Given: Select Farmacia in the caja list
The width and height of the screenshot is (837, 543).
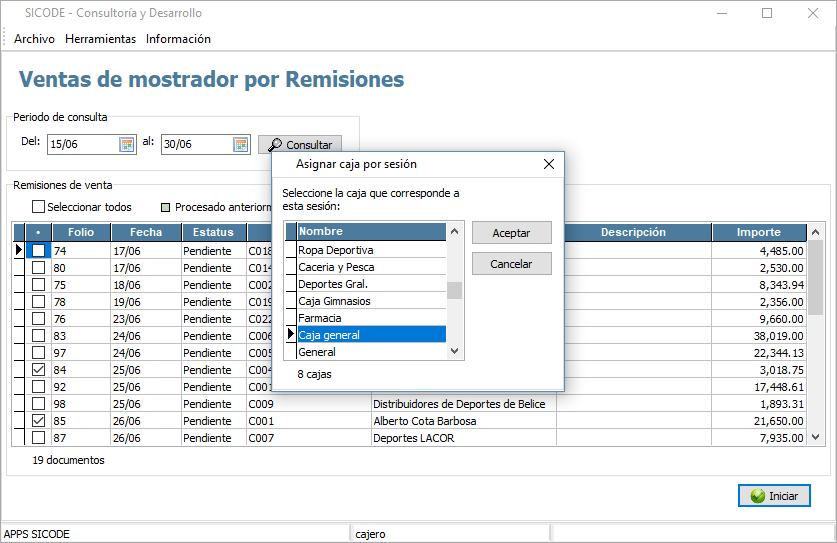Looking at the screenshot, I should tap(370, 318).
